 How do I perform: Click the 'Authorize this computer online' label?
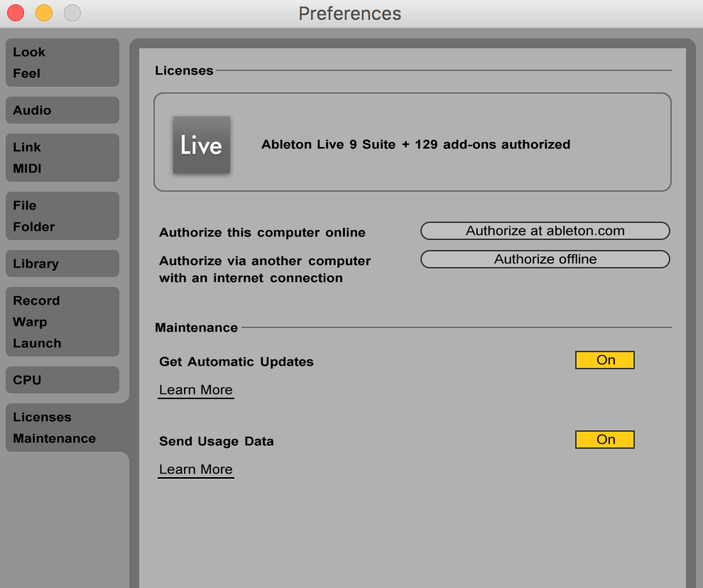(x=262, y=232)
